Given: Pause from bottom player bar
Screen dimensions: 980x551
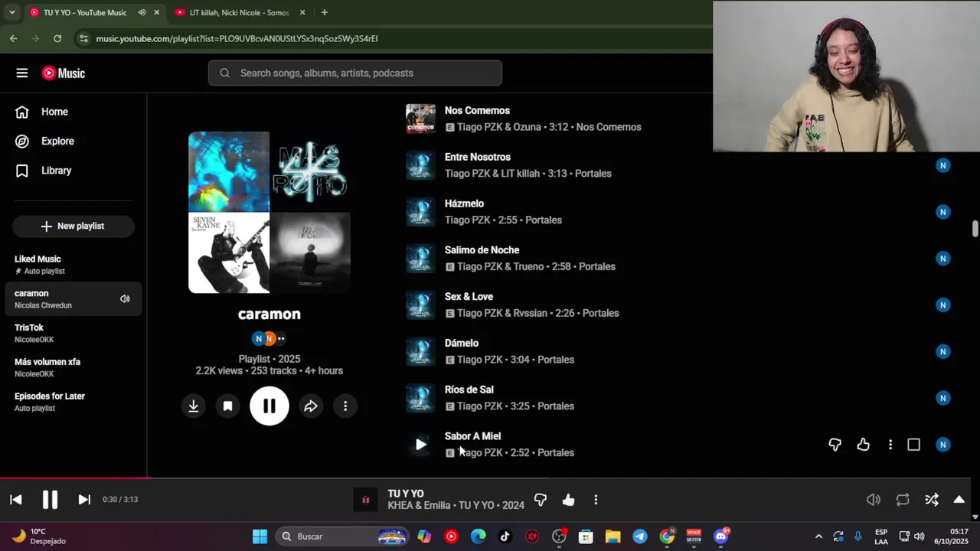Looking at the screenshot, I should tap(50, 500).
